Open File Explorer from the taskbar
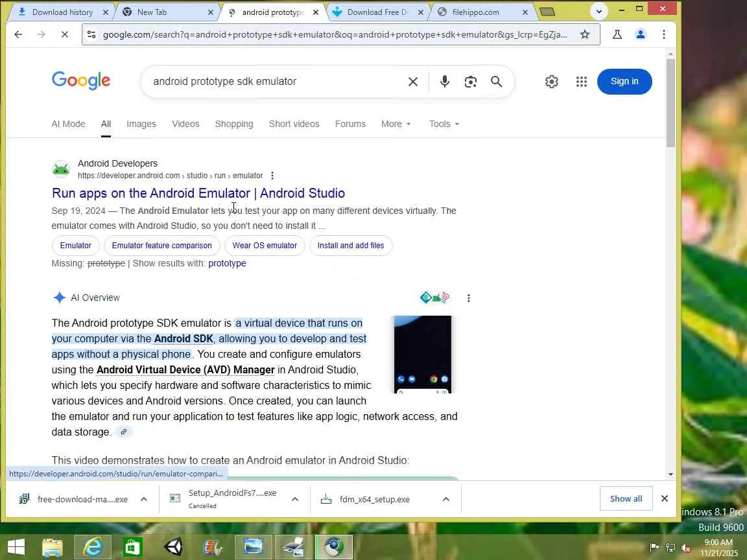The width and height of the screenshot is (747, 560). [x=53, y=546]
